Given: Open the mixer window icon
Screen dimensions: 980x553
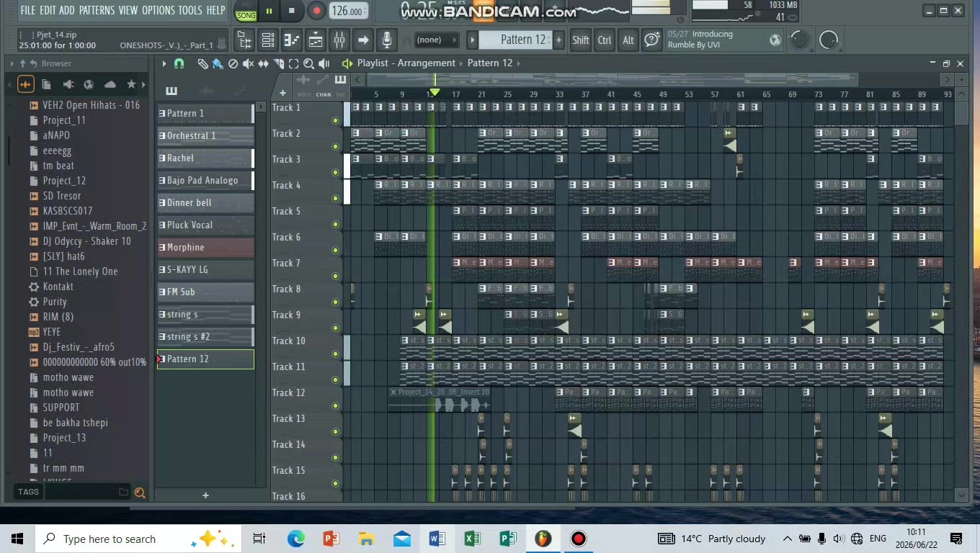Looking at the screenshot, I should point(339,40).
